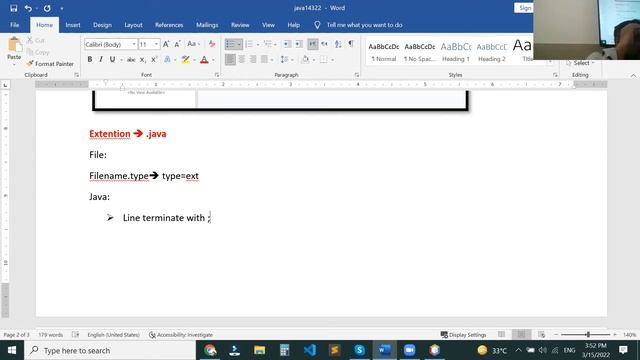This screenshot has height=360, width=640.
Task: Switch to the Layout tab
Action: tap(133, 25)
